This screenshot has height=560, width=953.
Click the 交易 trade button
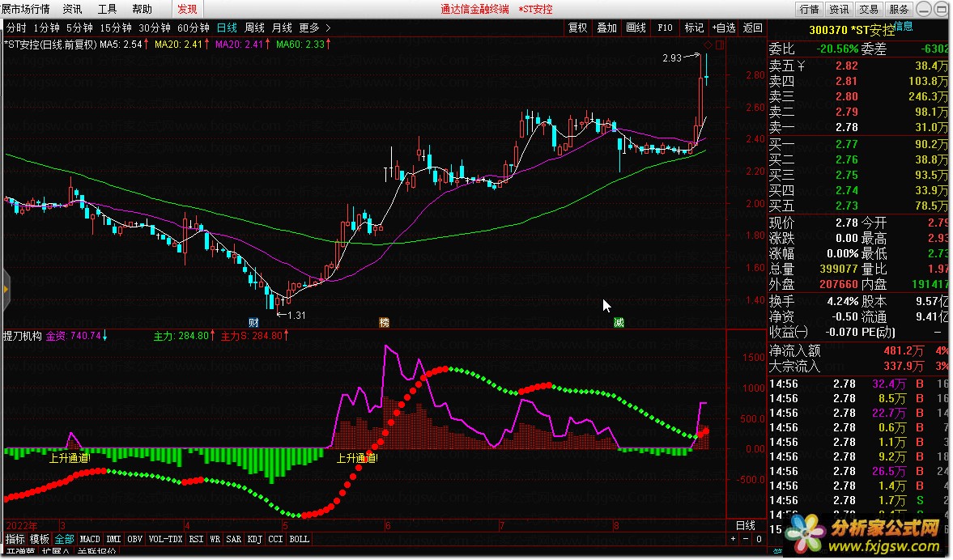click(869, 9)
